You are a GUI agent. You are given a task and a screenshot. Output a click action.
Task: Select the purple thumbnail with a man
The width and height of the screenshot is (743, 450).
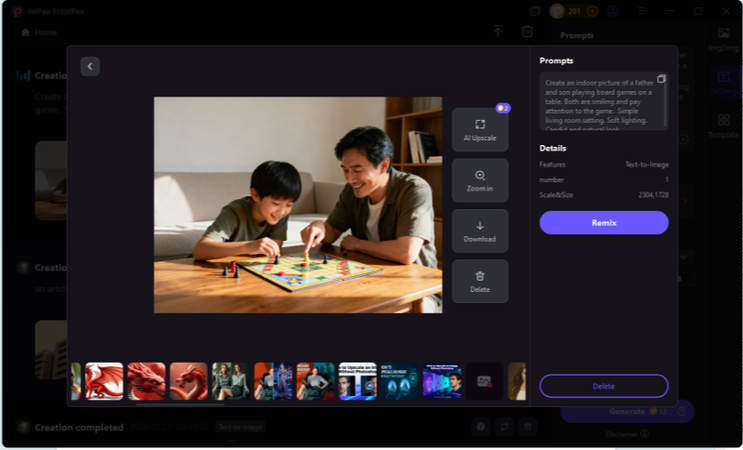tap(442, 381)
